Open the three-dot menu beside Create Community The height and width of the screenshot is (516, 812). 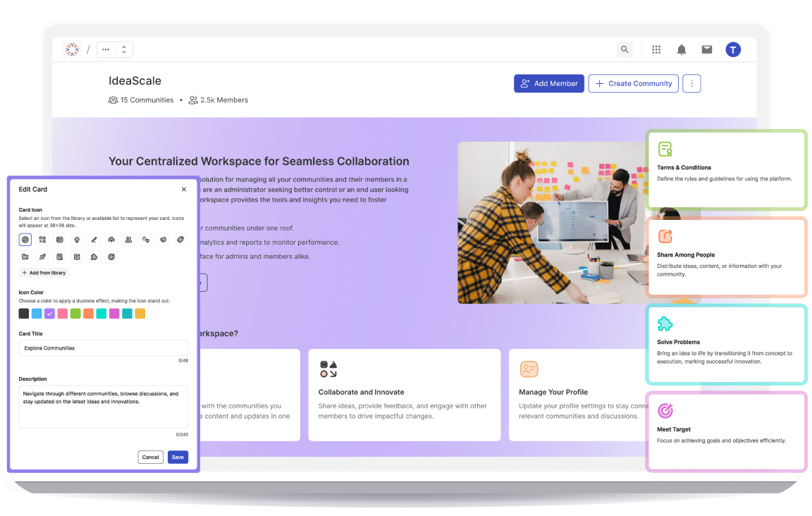pos(691,83)
